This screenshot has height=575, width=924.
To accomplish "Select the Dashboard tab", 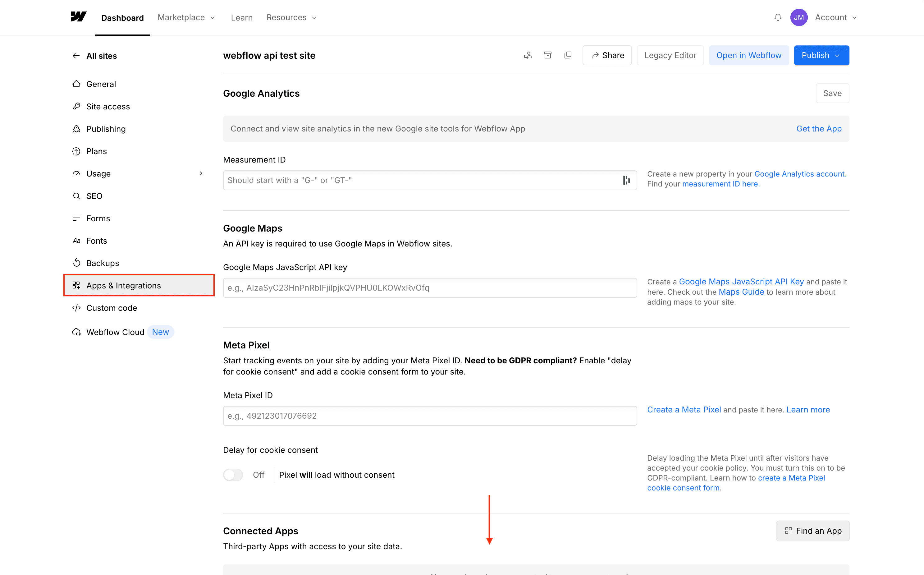I will pos(122,17).
